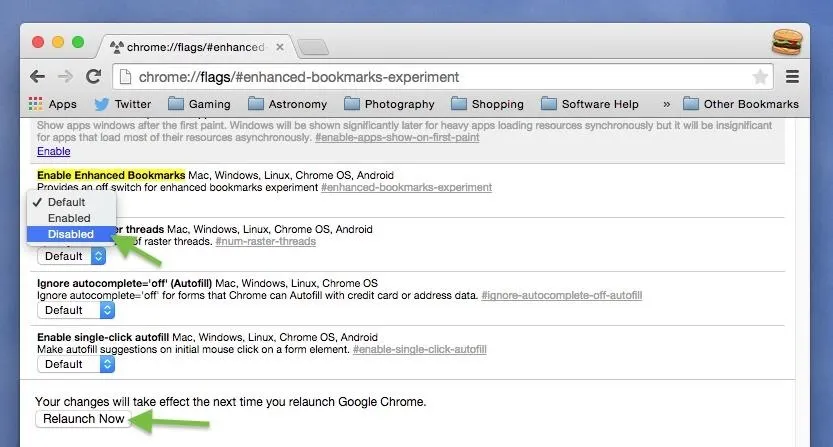
Task: Open the #enhanced-bookmarks-experiment link
Action: [x=406, y=187]
